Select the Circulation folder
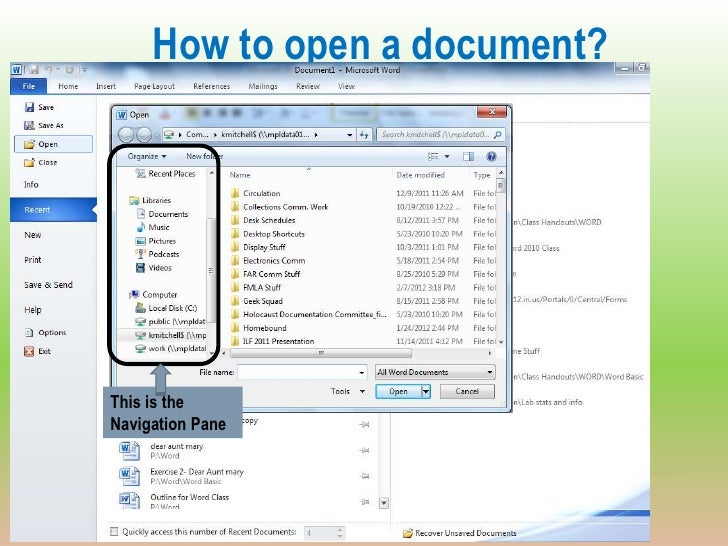 tap(255, 193)
